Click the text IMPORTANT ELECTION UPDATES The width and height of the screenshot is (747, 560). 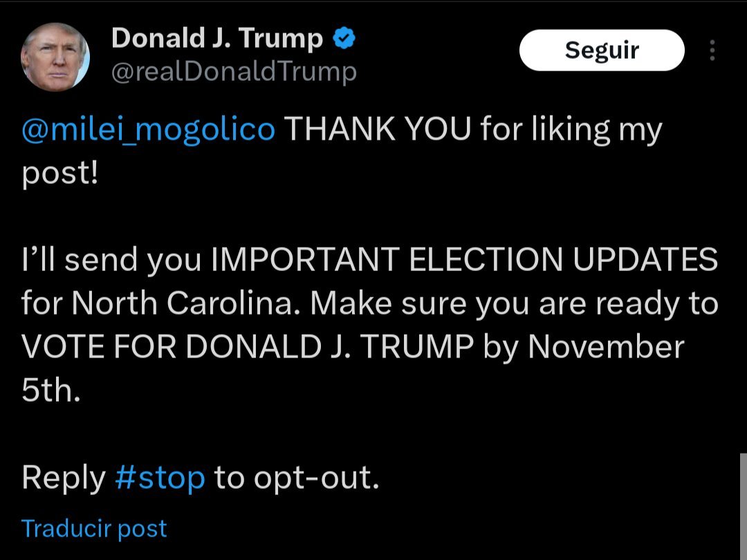pos(463,260)
